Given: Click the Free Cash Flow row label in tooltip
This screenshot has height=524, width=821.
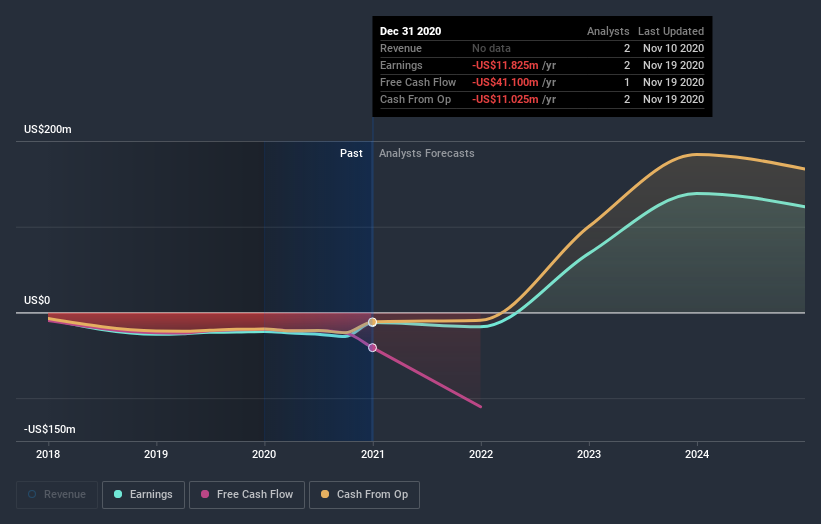Looking at the screenshot, I should (418, 82).
